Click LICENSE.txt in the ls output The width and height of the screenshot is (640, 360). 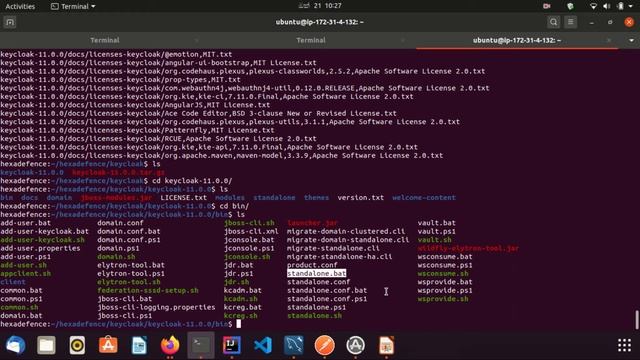pyautogui.click(x=183, y=198)
